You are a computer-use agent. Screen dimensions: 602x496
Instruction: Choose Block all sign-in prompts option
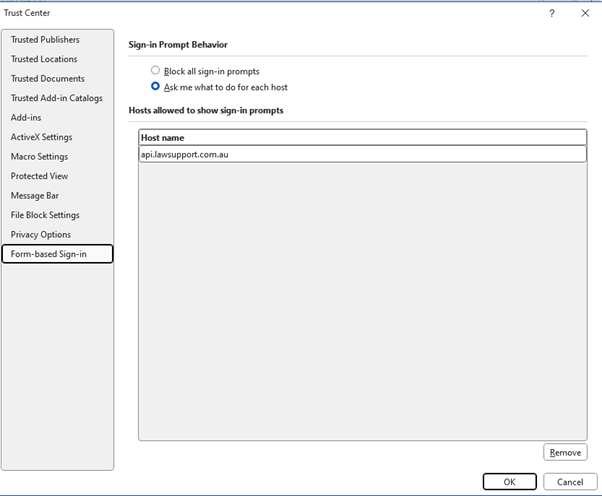155,71
